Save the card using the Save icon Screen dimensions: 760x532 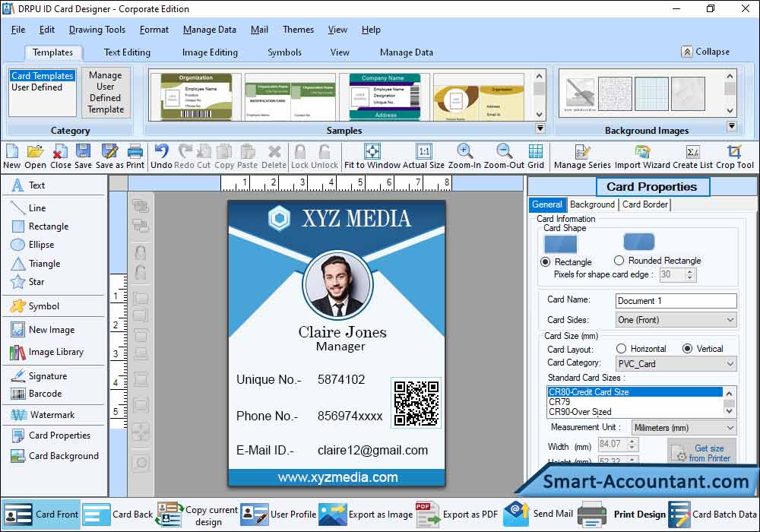[83, 157]
